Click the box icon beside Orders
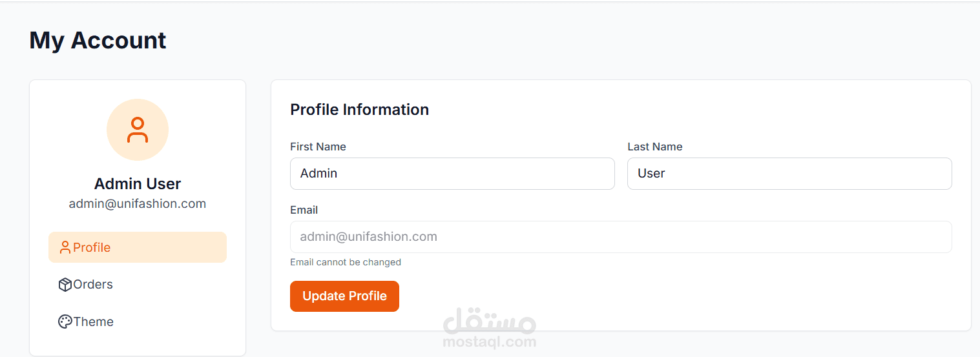Viewport: 980px width, 357px height. (x=65, y=285)
